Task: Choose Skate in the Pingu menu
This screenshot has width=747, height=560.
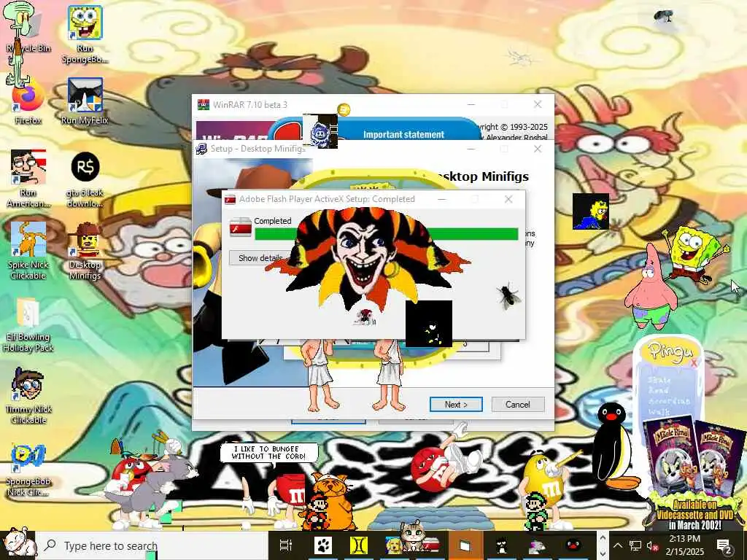Action: (659, 379)
